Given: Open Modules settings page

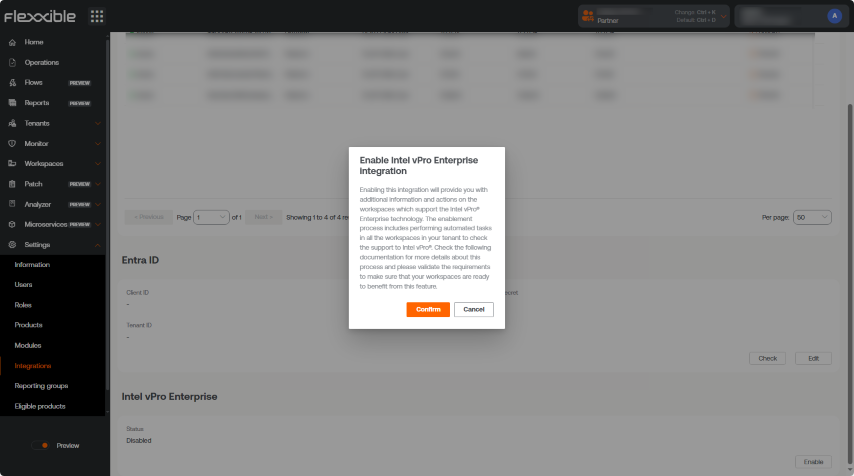Looking at the screenshot, I should pyautogui.click(x=28, y=345).
